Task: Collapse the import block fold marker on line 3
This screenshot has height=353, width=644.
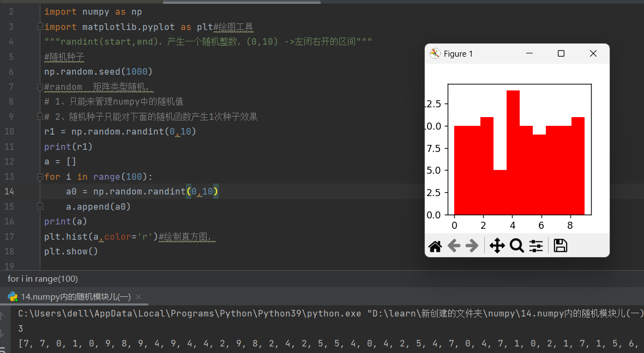Action: 40,27
